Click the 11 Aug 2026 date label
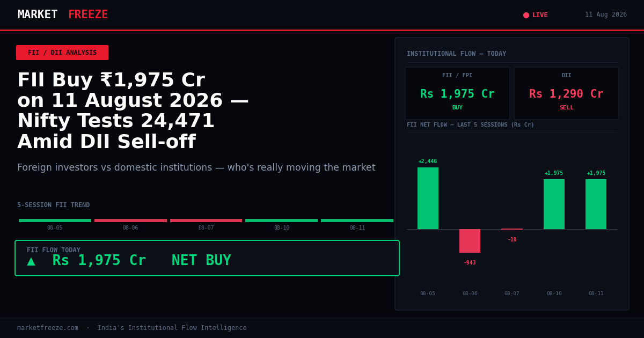The height and width of the screenshot is (338, 644). (606, 15)
